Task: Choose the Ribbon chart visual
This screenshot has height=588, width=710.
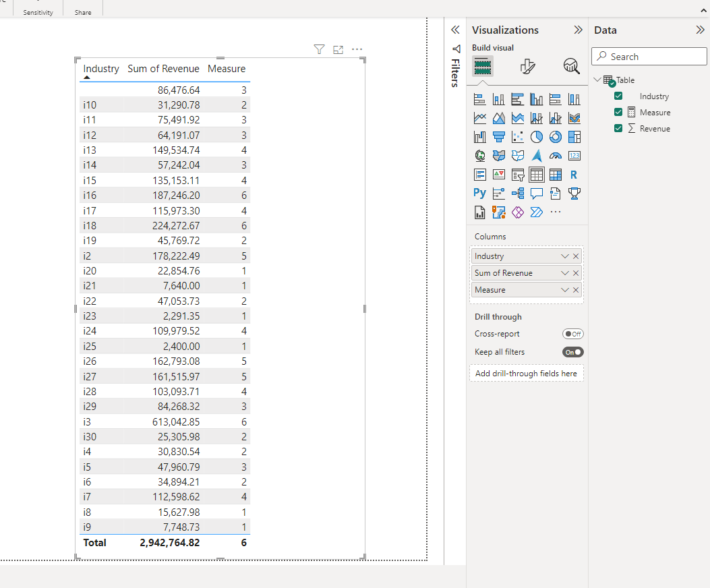Action: (574, 118)
